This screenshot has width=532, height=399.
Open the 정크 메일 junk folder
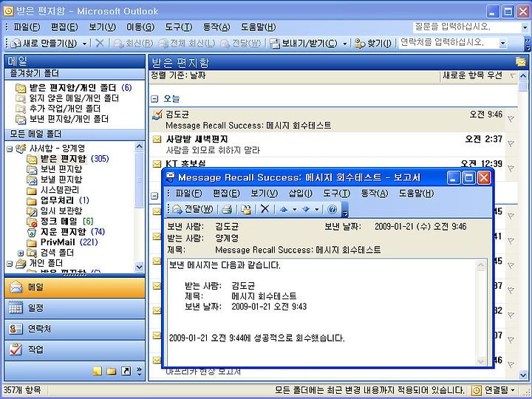(60, 221)
